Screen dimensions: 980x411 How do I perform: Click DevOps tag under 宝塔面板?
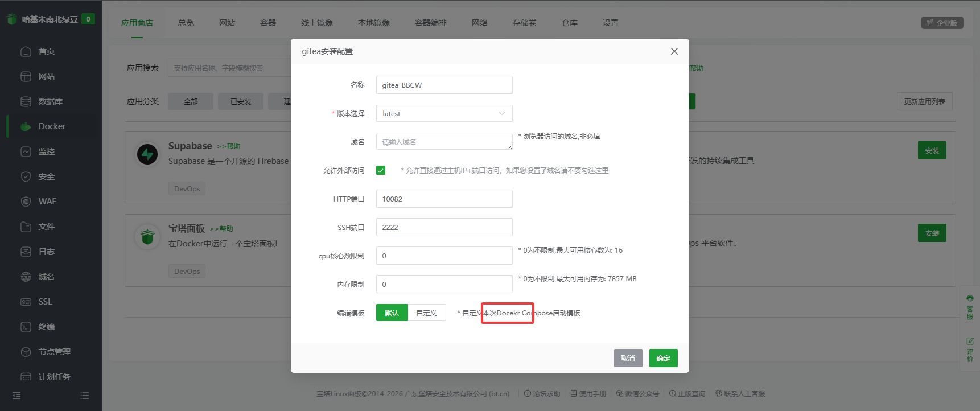[x=187, y=271]
